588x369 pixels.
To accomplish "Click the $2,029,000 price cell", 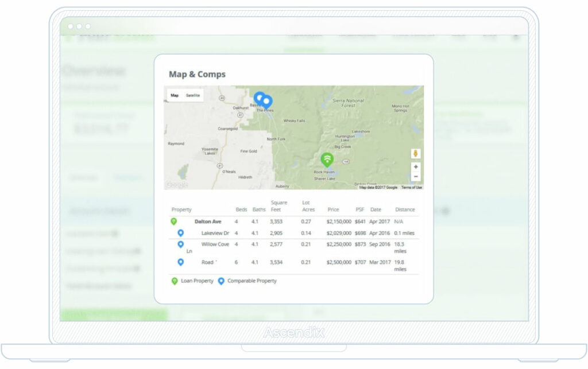I will 339,233.
